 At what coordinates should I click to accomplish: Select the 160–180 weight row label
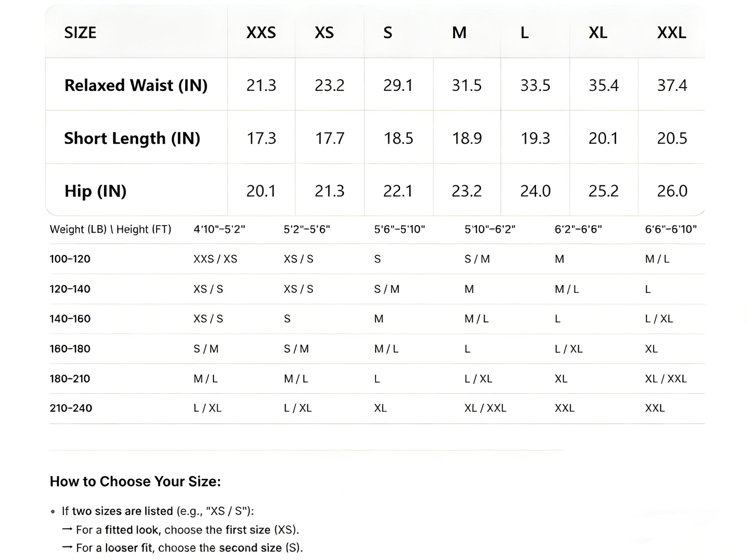coord(70,349)
